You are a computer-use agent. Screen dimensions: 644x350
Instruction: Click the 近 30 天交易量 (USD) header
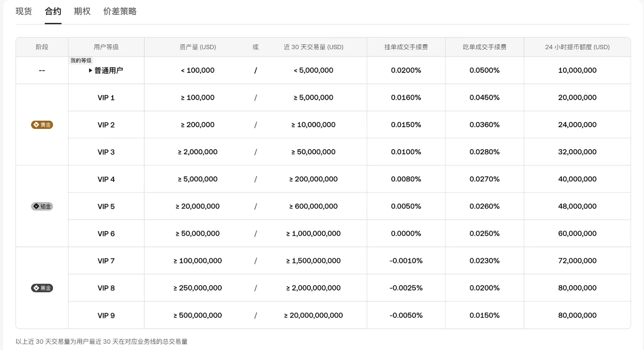[x=314, y=47]
